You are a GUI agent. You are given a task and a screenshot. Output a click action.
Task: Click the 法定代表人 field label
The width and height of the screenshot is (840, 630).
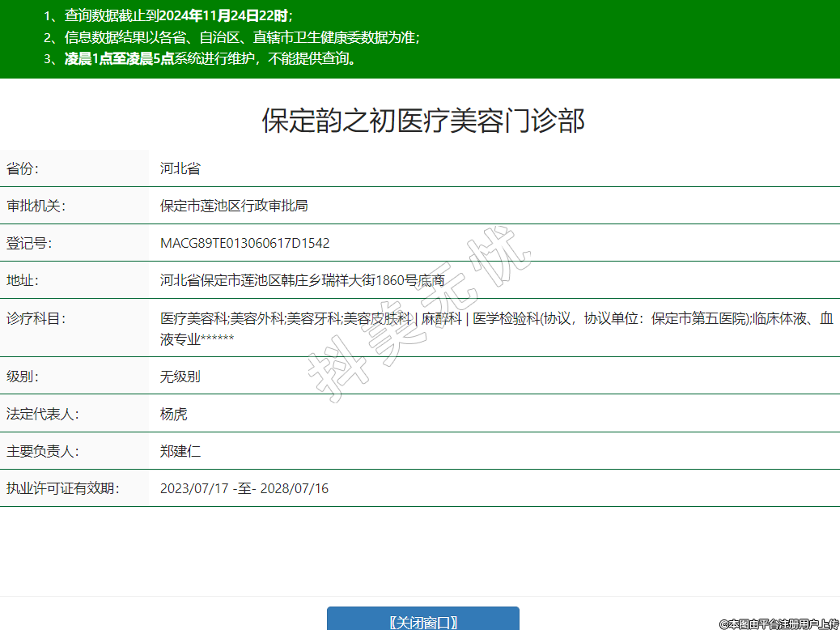[42, 414]
